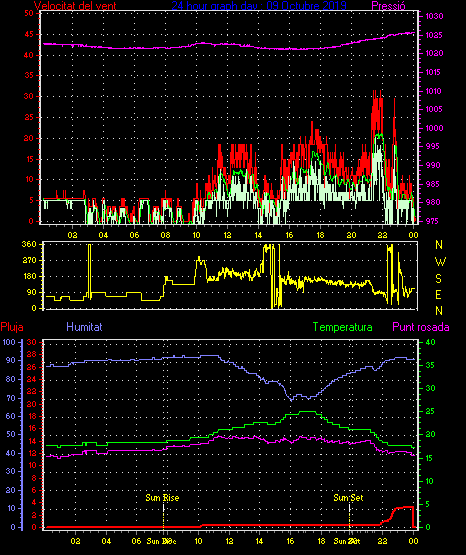466x555 pixels.
Task: Click the 1000 pressure axis value
Action: click(x=434, y=128)
